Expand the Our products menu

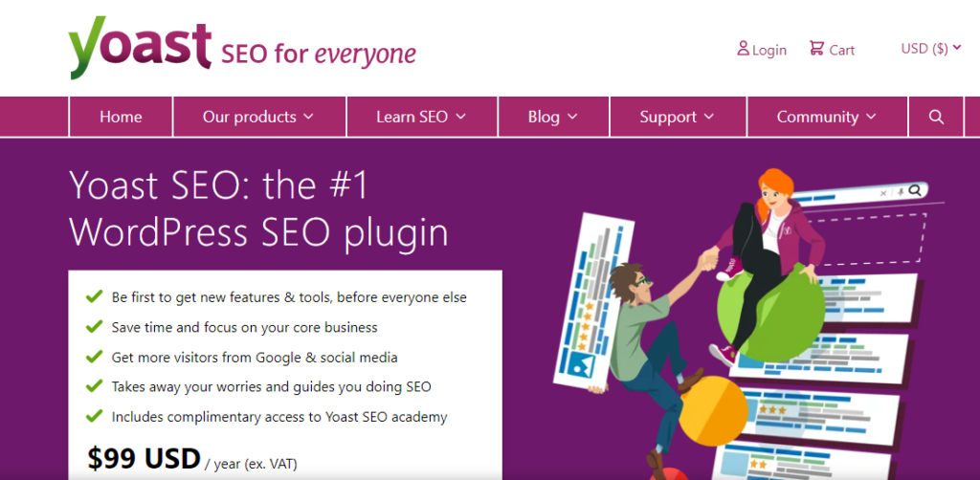pyautogui.click(x=258, y=117)
